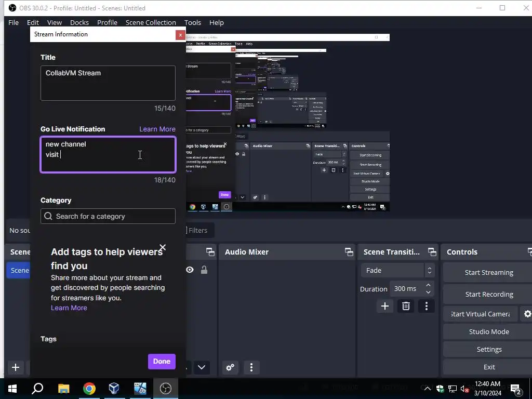Open the Docks menu

pos(79,22)
